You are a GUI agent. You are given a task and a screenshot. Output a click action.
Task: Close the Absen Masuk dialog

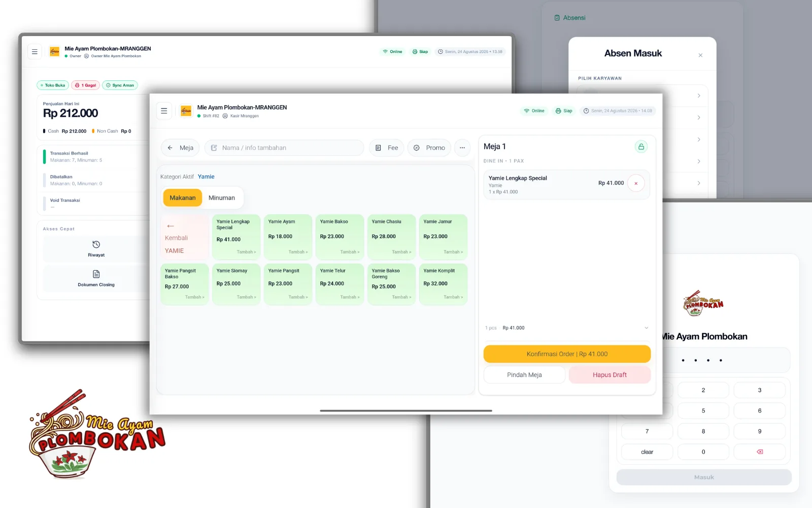tap(700, 55)
